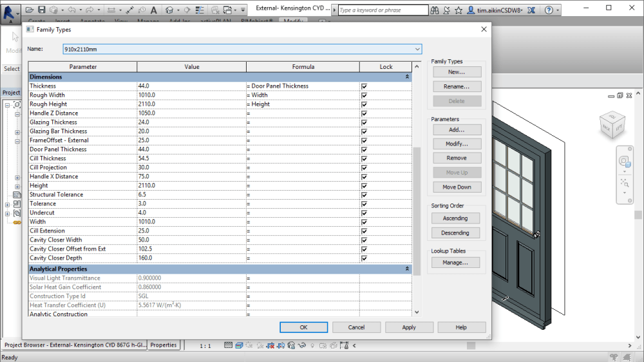
Task: Collapse the top Project Browser tree node
Action: coord(7,105)
